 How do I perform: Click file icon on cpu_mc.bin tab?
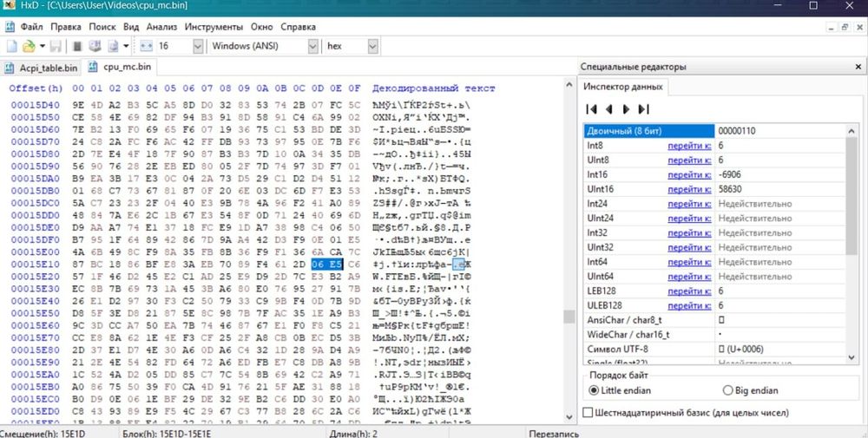(93, 67)
